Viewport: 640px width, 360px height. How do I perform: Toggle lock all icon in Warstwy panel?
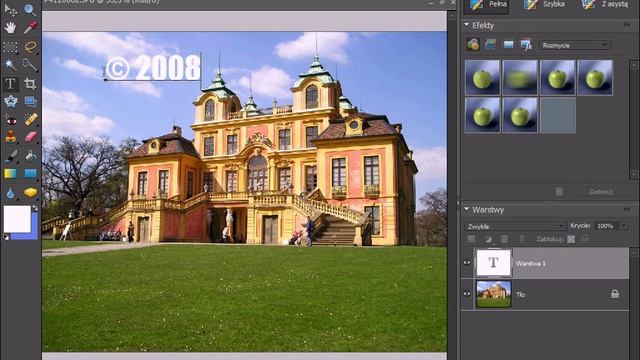click(x=585, y=239)
